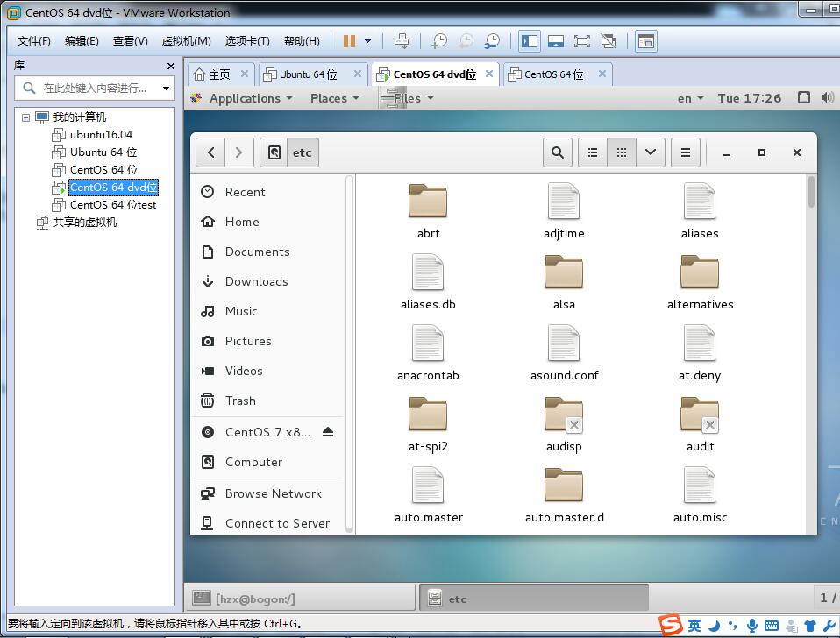Take a snapshot of this VM
Image resolution: width=840 pixels, height=638 pixels.
click(x=439, y=41)
